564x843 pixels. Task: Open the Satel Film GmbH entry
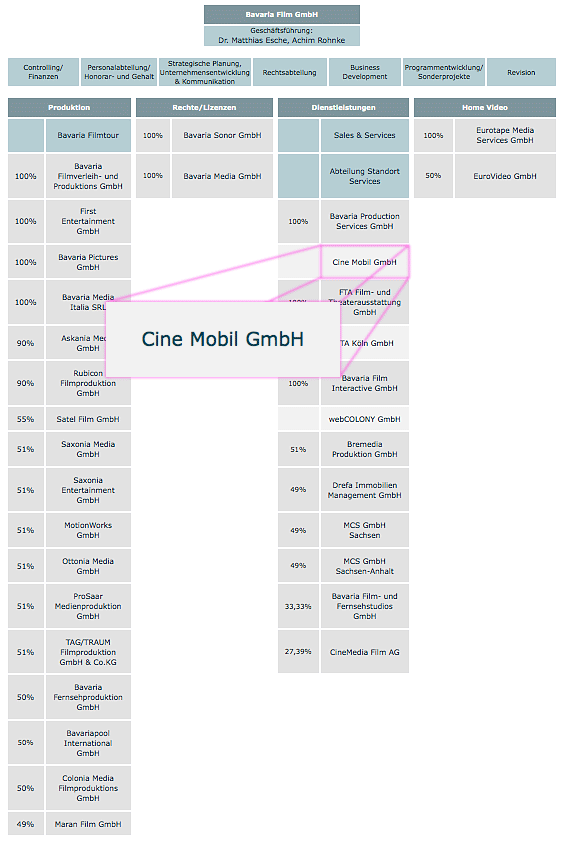pyautogui.click(x=88, y=419)
